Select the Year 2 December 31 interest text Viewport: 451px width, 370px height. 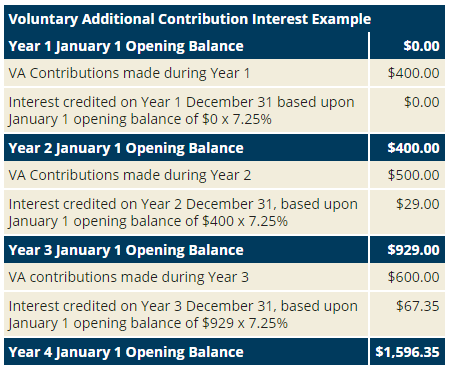pos(183,213)
